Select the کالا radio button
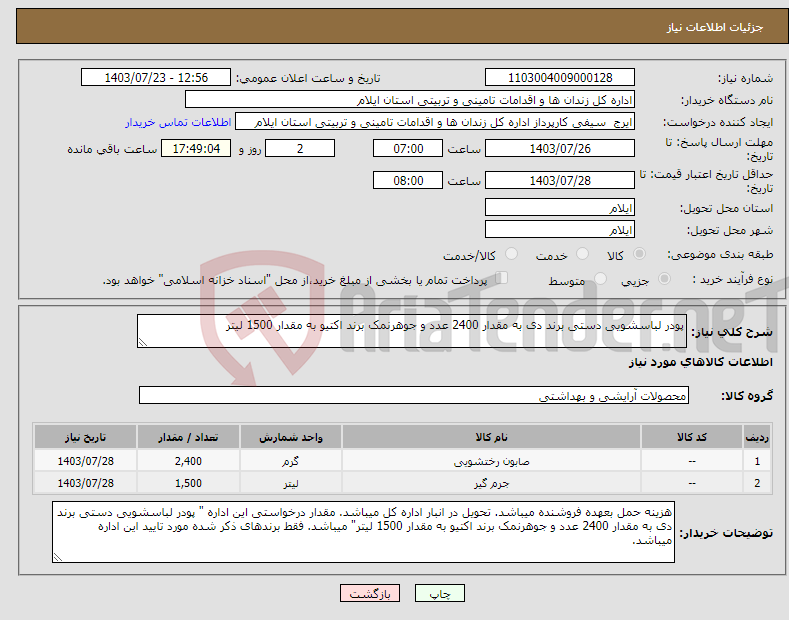Viewport: 789px width, 620px height. (x=640, y=254)
